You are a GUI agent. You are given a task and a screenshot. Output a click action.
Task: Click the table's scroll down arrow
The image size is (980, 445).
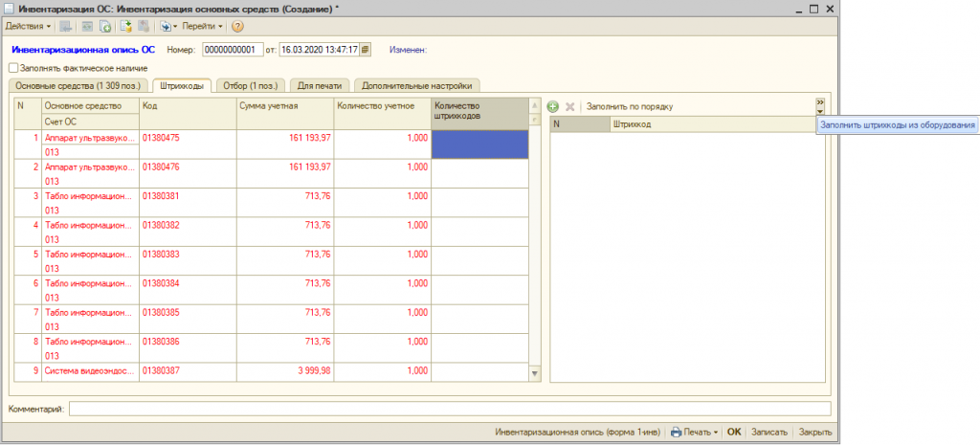click(x=534, y=371)
